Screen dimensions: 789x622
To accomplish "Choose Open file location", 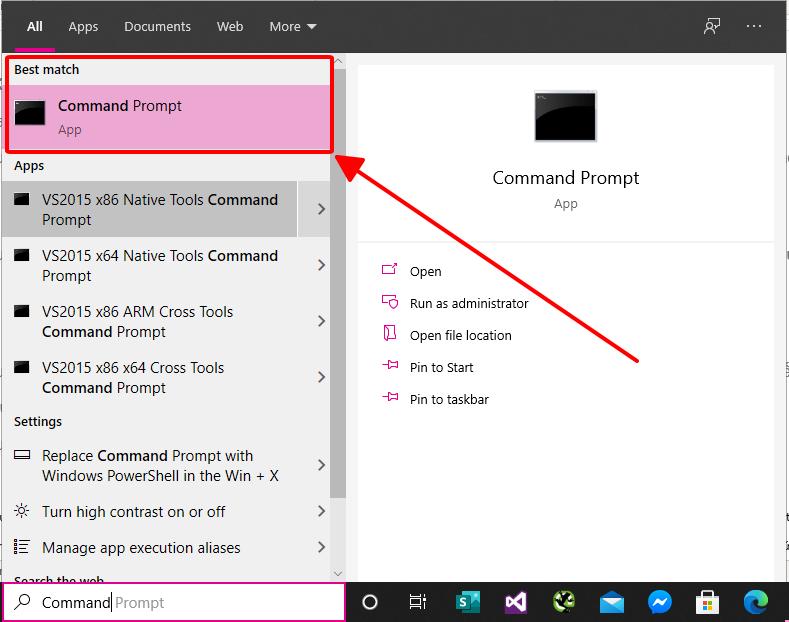I will pos(460,336).
